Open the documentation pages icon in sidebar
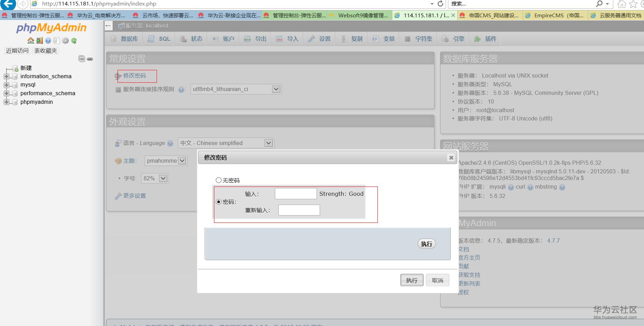Screen dimensions: 644x326 coord(57,40)
